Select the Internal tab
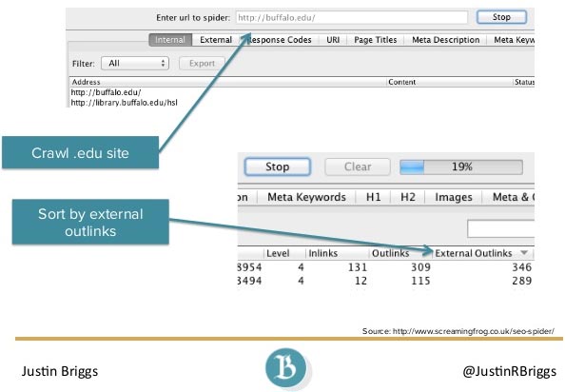565x392 pixels. point(170,40)
